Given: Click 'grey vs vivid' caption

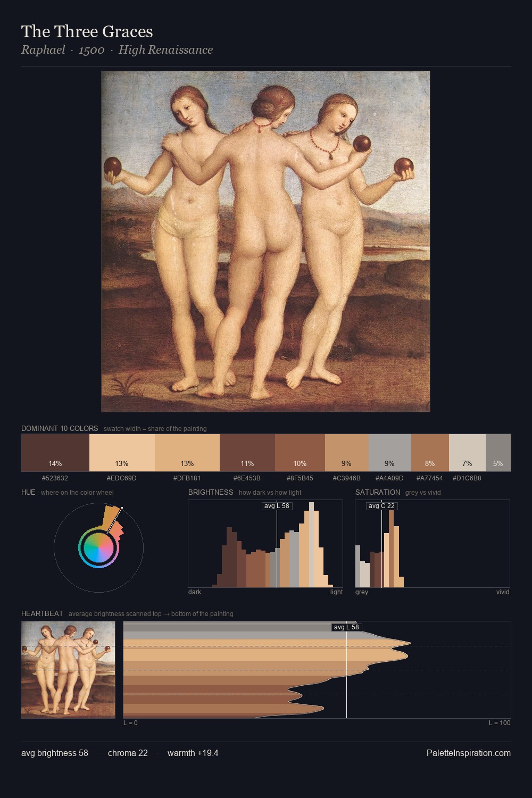Looking at the screenshot, I should 423,493.
